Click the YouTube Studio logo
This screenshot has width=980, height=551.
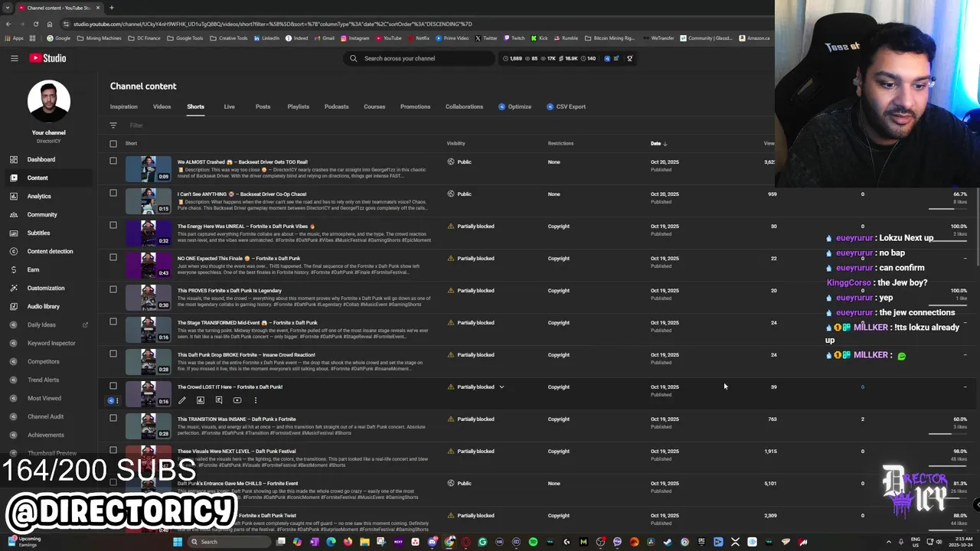pyautogui.click(x=48, y=58)
